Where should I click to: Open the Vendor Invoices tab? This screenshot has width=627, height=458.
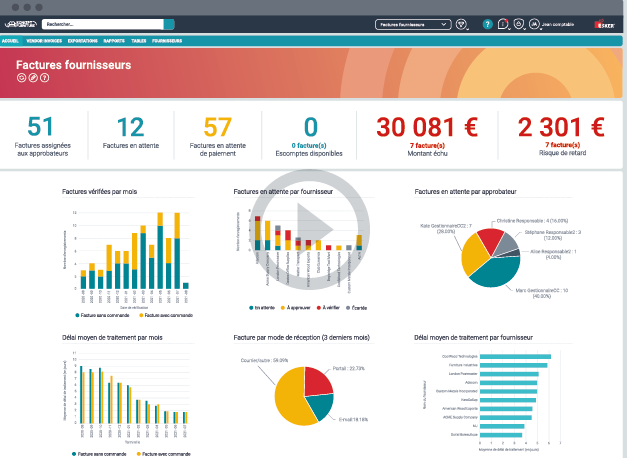point(44,41)
